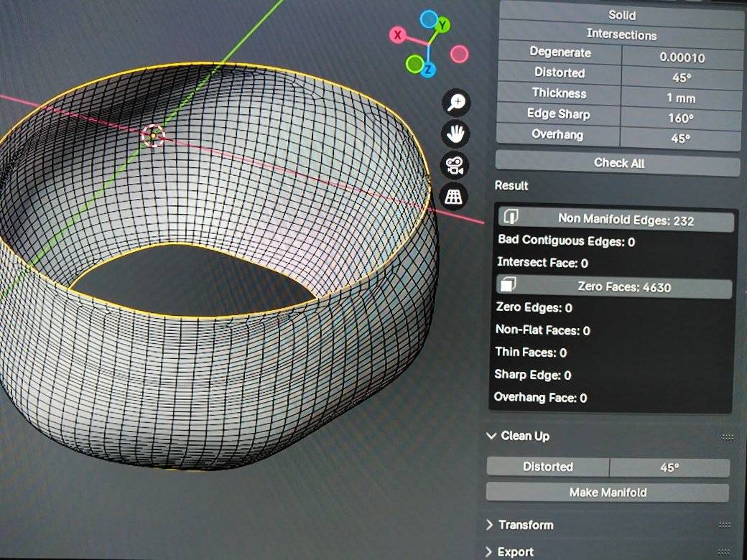Click the Distorted button in Clean Up

pyautogui.click(x=548, y=467)
